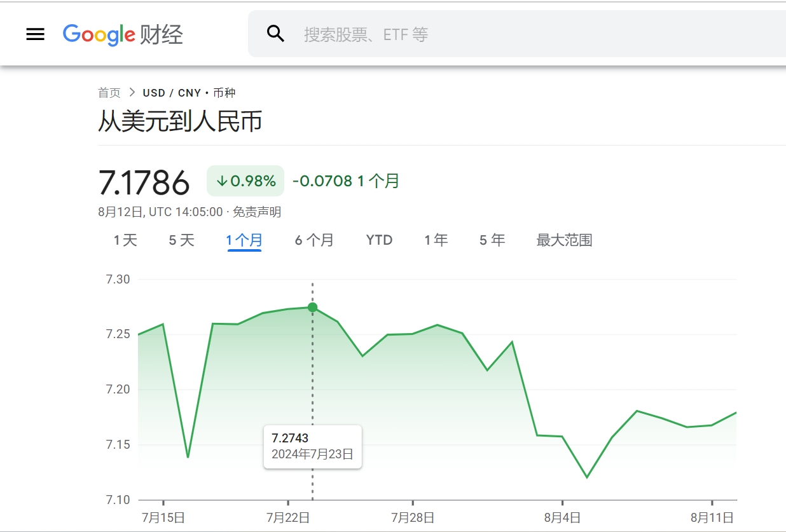Click the 7月28日 axis label
This screenshot has width=786, height=532.
point(413,517)
